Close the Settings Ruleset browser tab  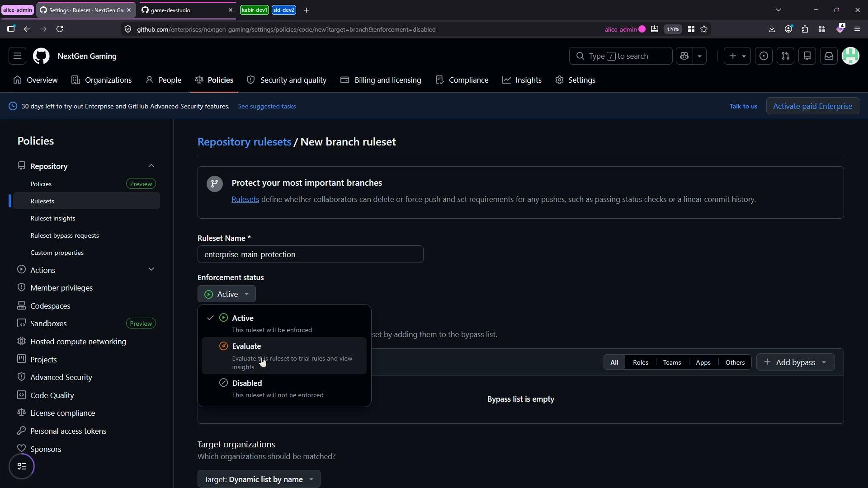[x=129, y=10]
